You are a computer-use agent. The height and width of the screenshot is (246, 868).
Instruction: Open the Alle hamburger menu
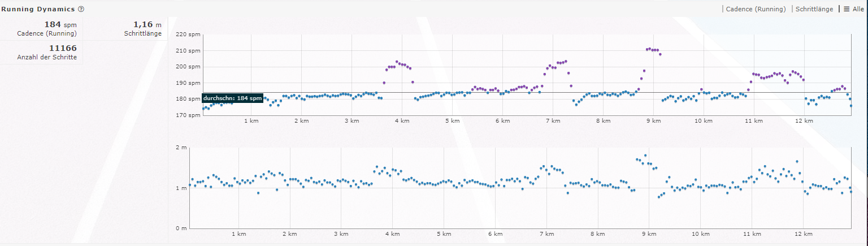coord(853,9)
